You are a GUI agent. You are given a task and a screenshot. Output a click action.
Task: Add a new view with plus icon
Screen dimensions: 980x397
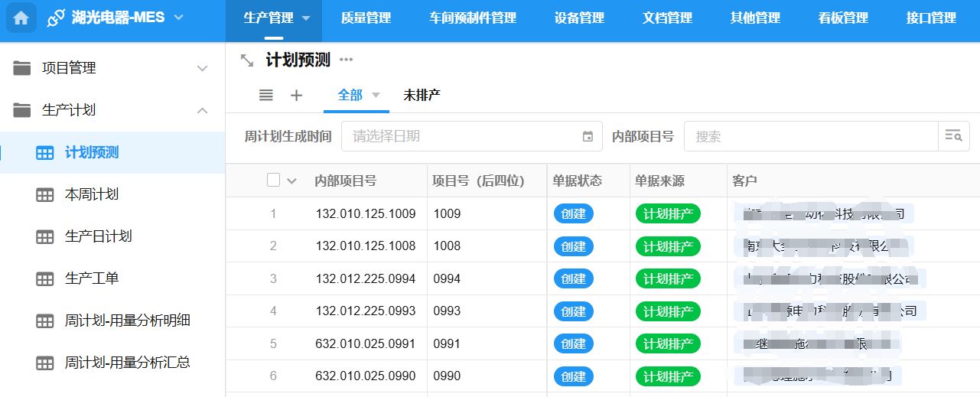coord(297,96)
